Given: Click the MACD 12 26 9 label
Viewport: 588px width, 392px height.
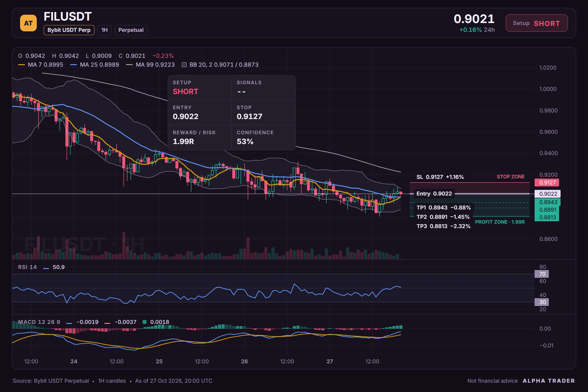Looking at the screenshot, I should point(39,322).
